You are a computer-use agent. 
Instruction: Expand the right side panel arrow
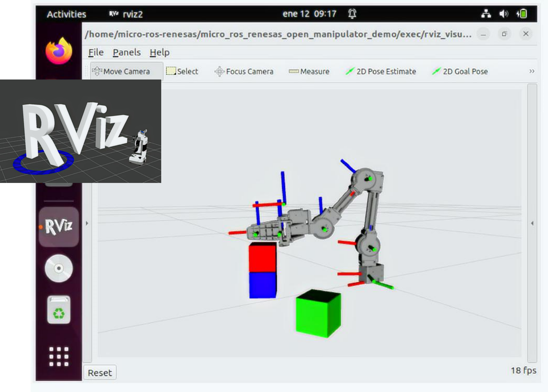[x=532, y=223]
